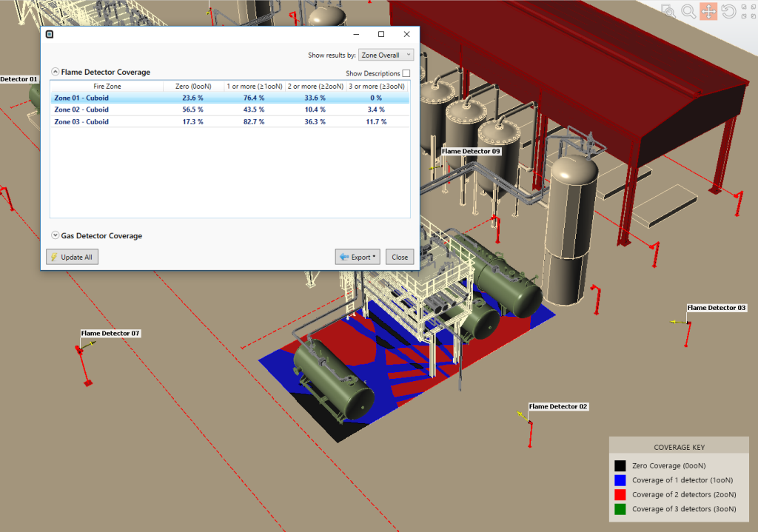Image resolution: width=758 pixels, height=532 pixels.
Task: Select the Pan tool in the view toolbar
Action: pyautogui.click(x=708, y=11)
